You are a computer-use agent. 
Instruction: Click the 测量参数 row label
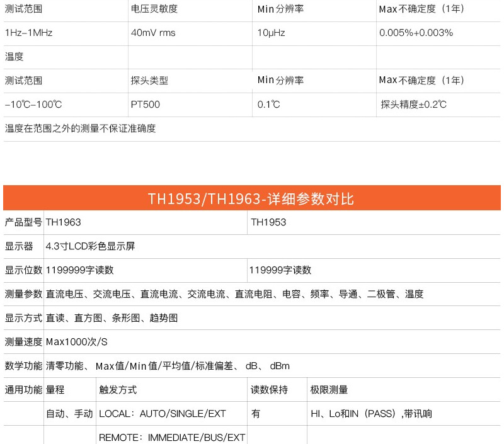(23, 294)
